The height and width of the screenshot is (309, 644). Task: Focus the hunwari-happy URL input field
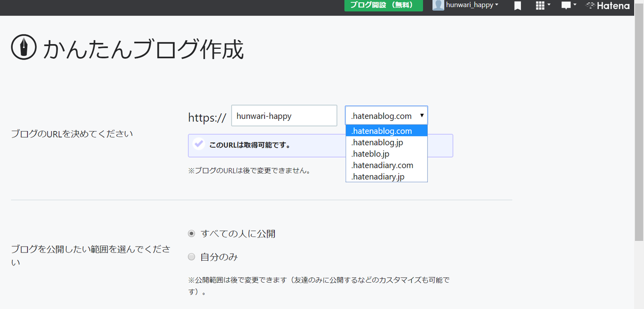(x=284, y=116)
